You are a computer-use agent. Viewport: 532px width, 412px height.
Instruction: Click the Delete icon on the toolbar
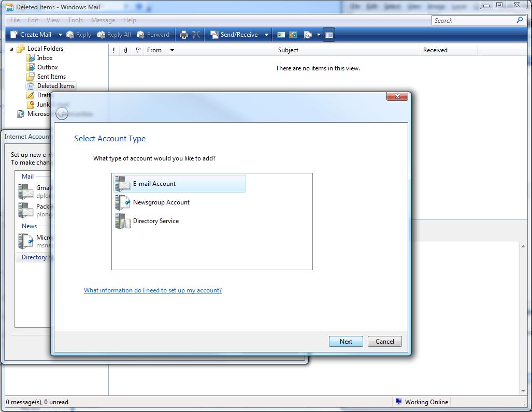(x=197, y=35)
